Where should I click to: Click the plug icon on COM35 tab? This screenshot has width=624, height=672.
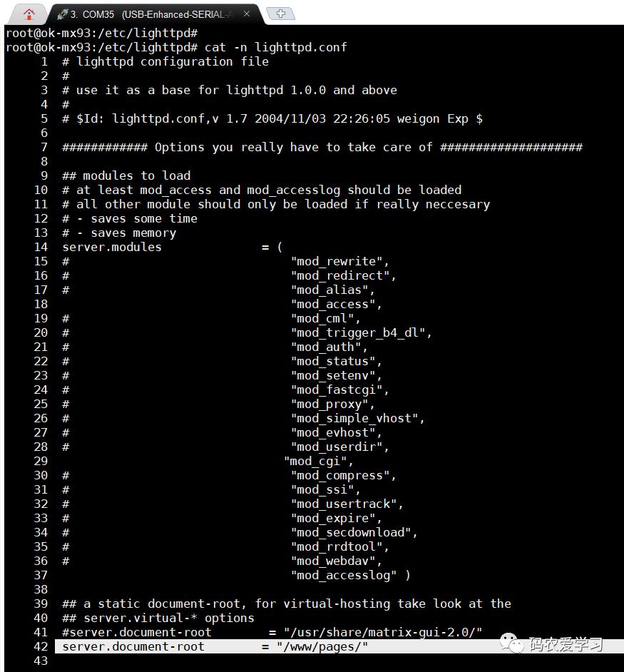(63, 14)
